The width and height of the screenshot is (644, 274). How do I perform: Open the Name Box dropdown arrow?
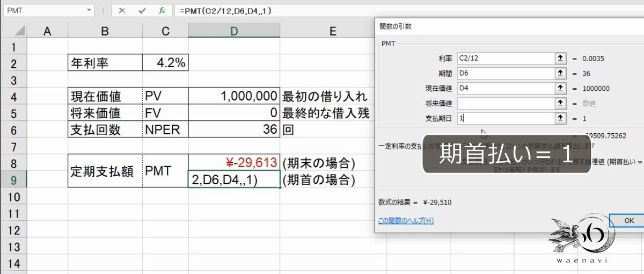(89, 10)
